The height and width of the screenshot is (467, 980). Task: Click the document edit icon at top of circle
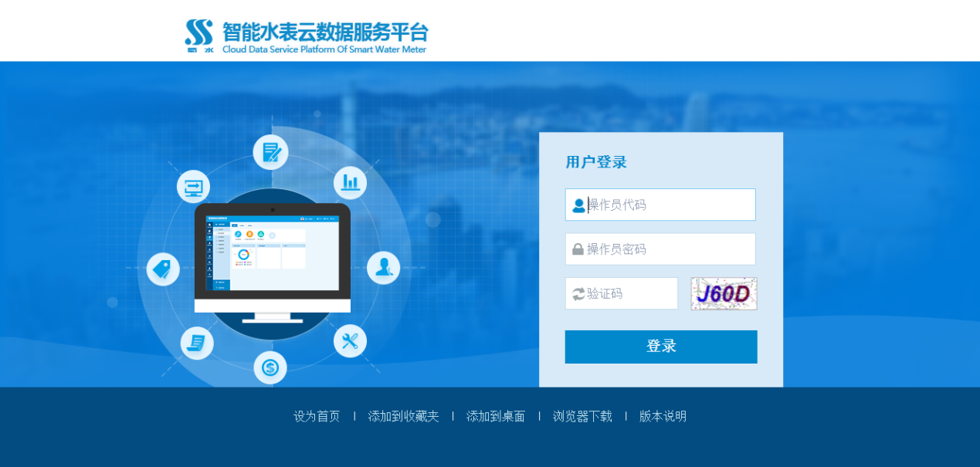pyautogui.click(x=270, y=152)
